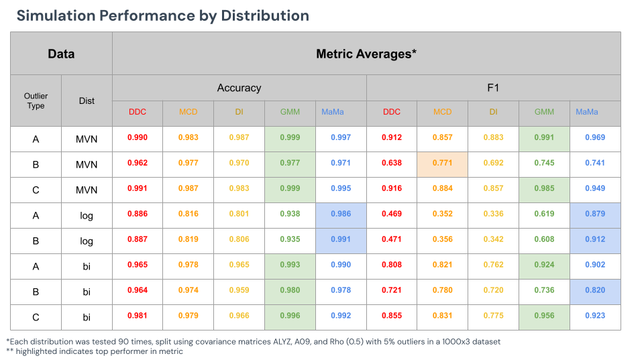Click the "highlighted indicates top performer" footnote
Image resolution: width=644 pixels, height=362 pixels.
pyautogui.click(x=95, y=351)
